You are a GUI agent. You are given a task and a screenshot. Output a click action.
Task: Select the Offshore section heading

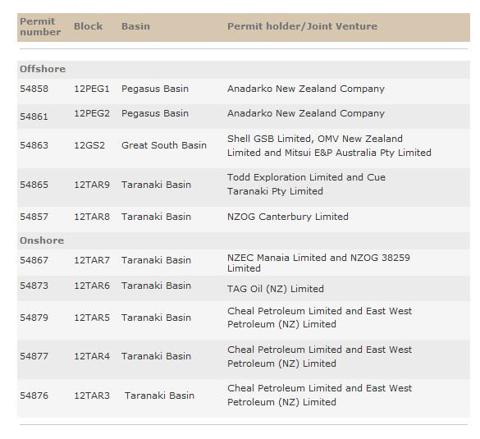42,69
